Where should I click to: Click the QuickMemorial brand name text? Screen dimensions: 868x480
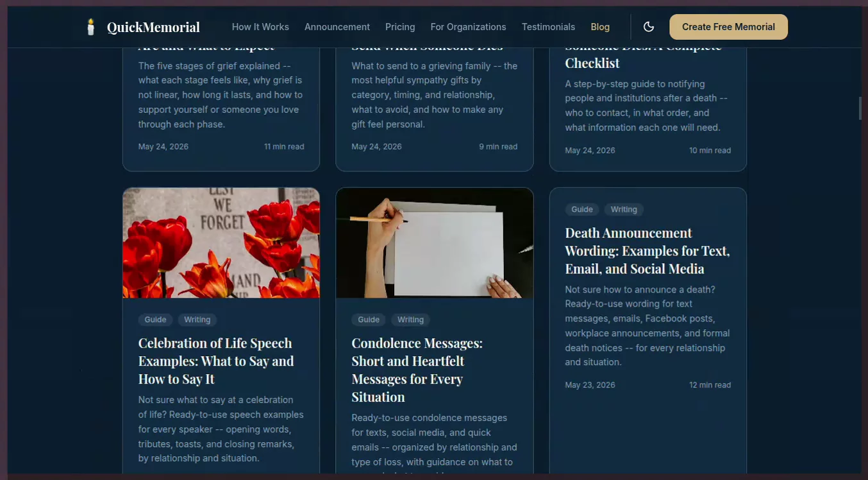(153, 27)
